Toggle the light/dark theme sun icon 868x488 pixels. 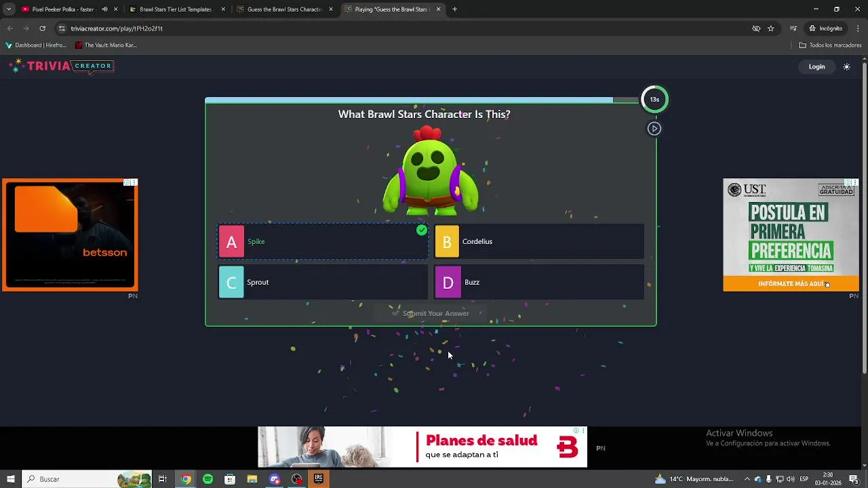pyautogui.click(x=846, y=66)
